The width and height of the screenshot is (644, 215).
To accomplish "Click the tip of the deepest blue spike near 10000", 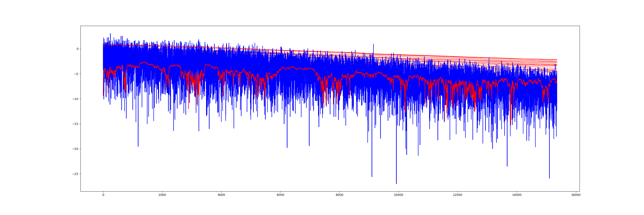I will point(396,183).
